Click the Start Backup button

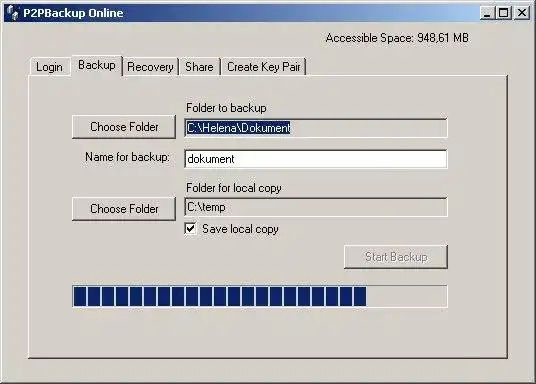tap(396, 257)
